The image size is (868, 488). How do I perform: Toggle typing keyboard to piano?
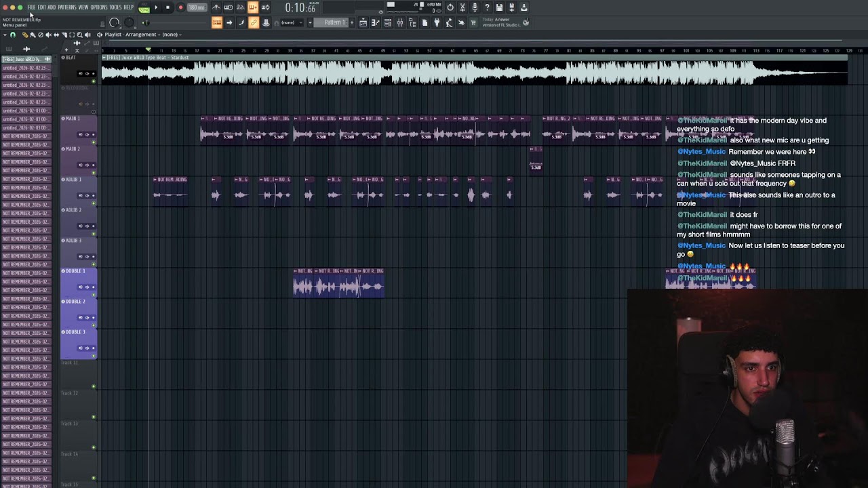(x=217, y=22)
